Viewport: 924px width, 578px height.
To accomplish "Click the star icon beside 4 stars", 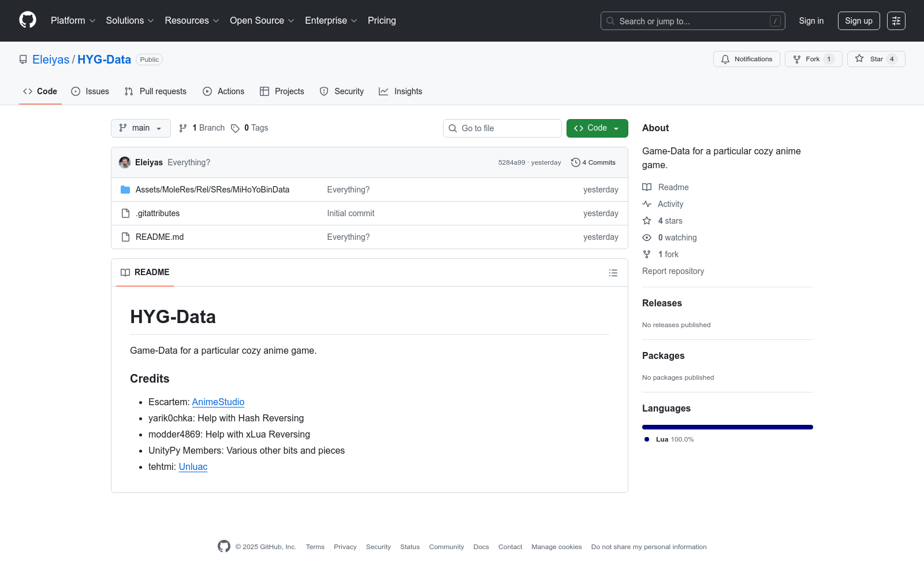I will click(x=647, y=221).
